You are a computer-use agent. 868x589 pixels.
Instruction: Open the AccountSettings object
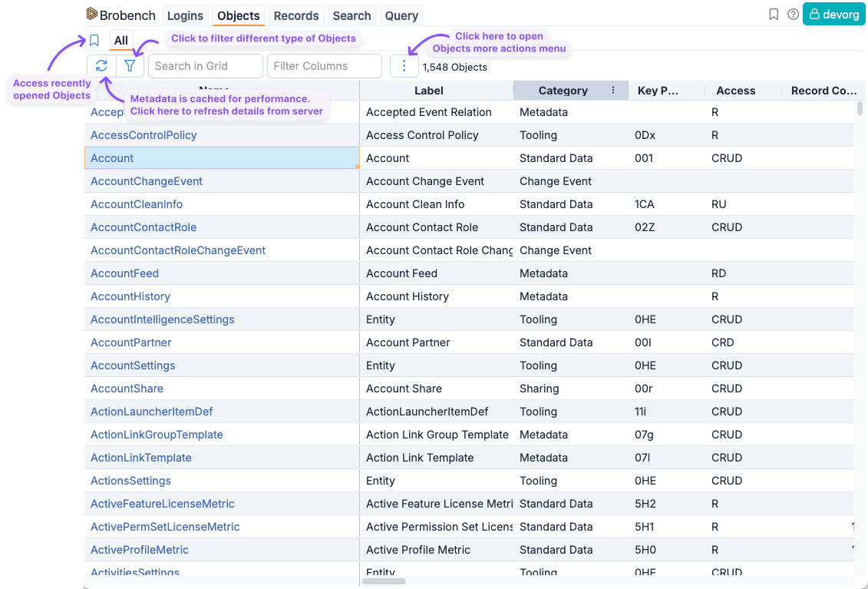[133, 366]
